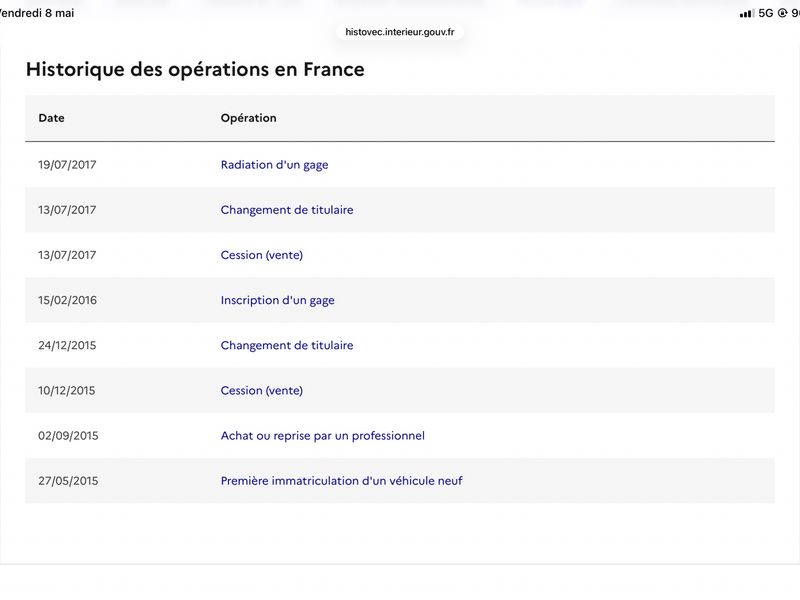Select the date 15/02/2016

tap(67, 300)
